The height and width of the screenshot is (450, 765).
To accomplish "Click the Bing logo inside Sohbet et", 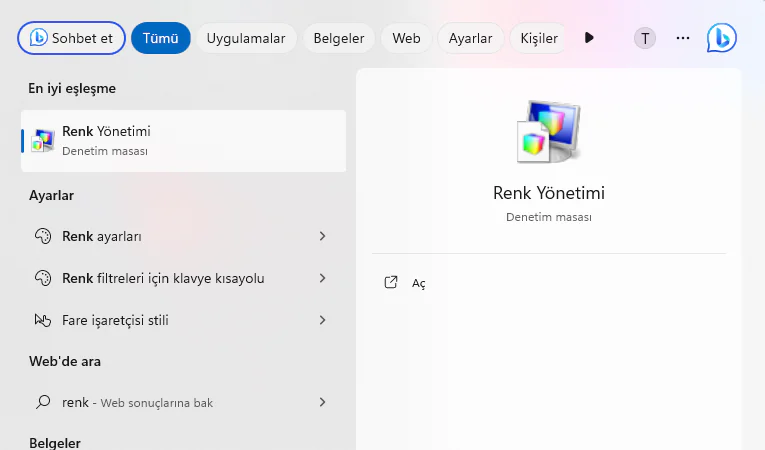I will tap(39, 38).
